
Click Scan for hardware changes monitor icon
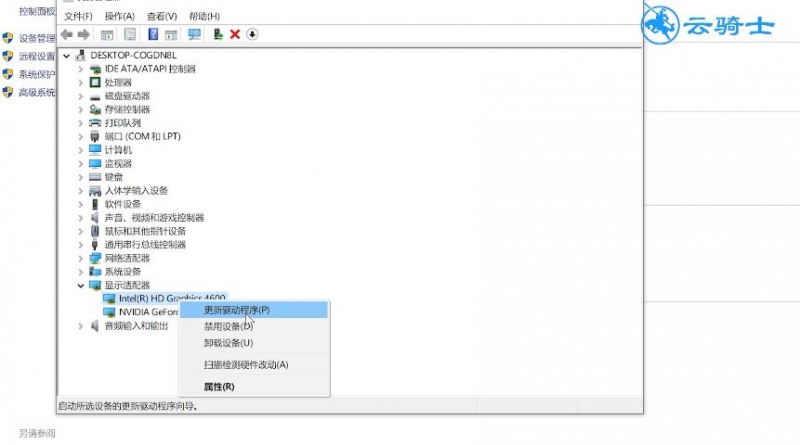(x=194, y=34)
